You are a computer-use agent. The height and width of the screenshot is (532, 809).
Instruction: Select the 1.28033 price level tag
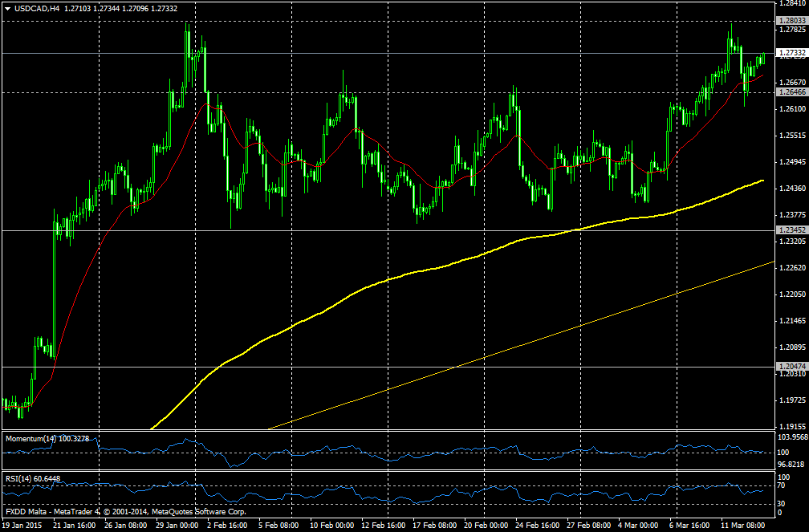[x=791, y=20]
